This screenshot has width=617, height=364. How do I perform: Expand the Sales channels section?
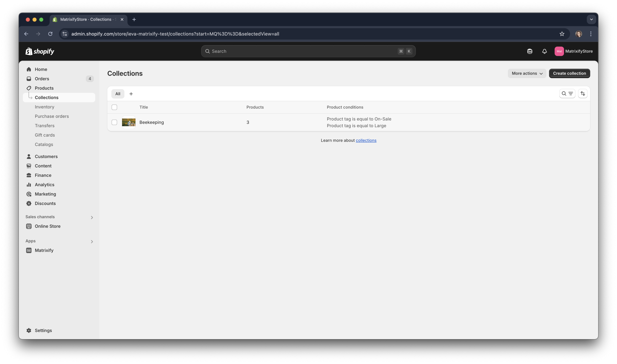coord(92,217)
